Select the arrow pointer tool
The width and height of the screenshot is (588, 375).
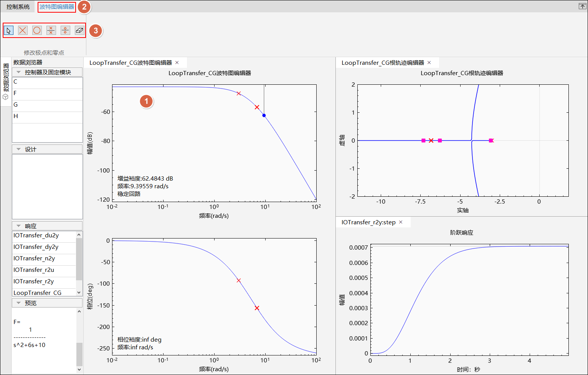[x=8, y=30]
